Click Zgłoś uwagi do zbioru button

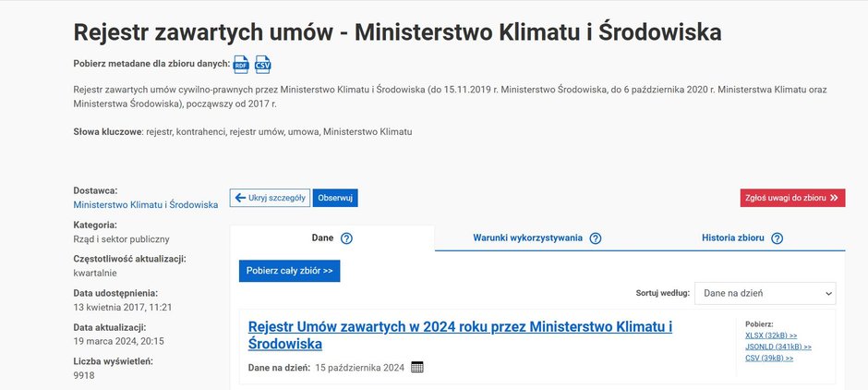pyautogui.click(x=792, y=198)
